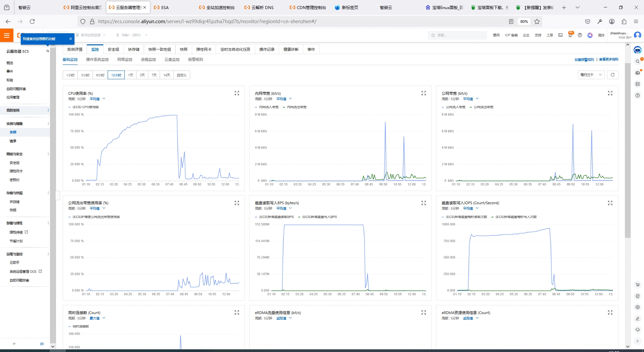Toggle (ECS) CPU使用率 legend series
Image resolution: width=644 pixels, height=352 pixels.
(84, 107)
